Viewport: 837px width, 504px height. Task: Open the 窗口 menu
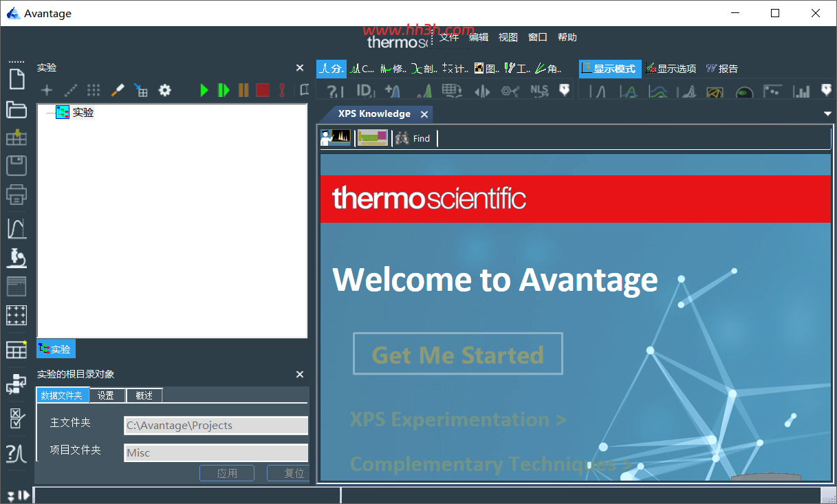click(538, 37)
